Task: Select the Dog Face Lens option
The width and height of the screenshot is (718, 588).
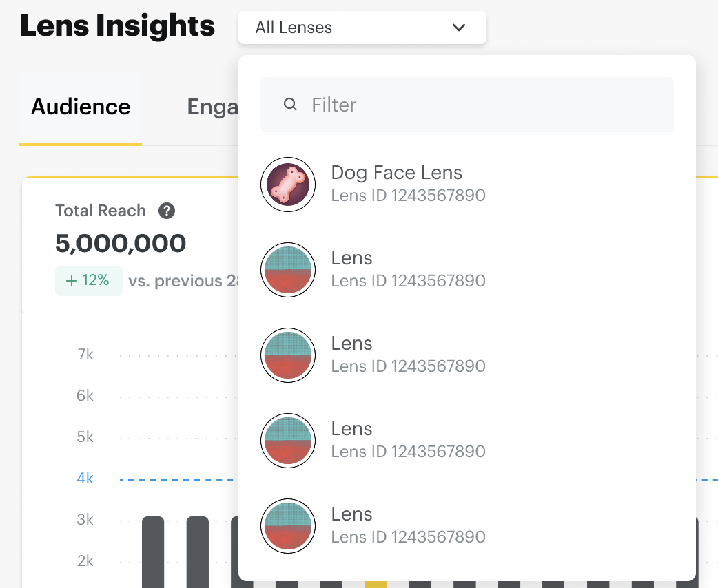Action: 397,173
